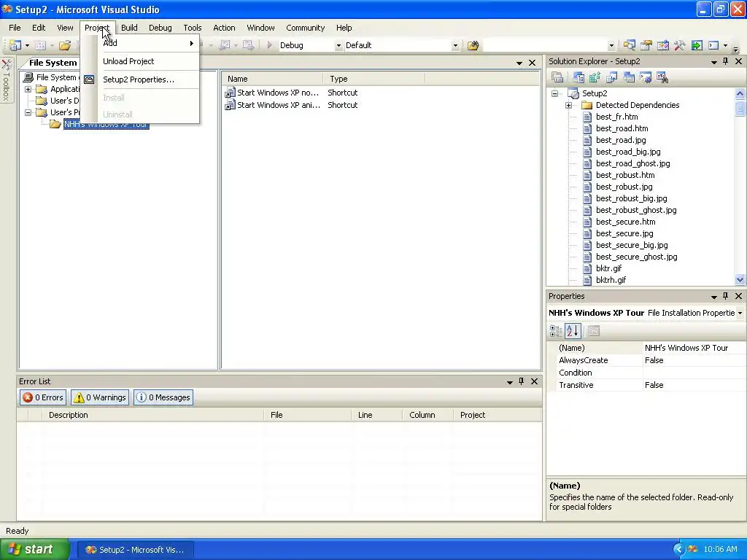Screen dimensions: 747x560
Task: Launch File System Editor from Solution Explorer
Action: pos(578,77)
